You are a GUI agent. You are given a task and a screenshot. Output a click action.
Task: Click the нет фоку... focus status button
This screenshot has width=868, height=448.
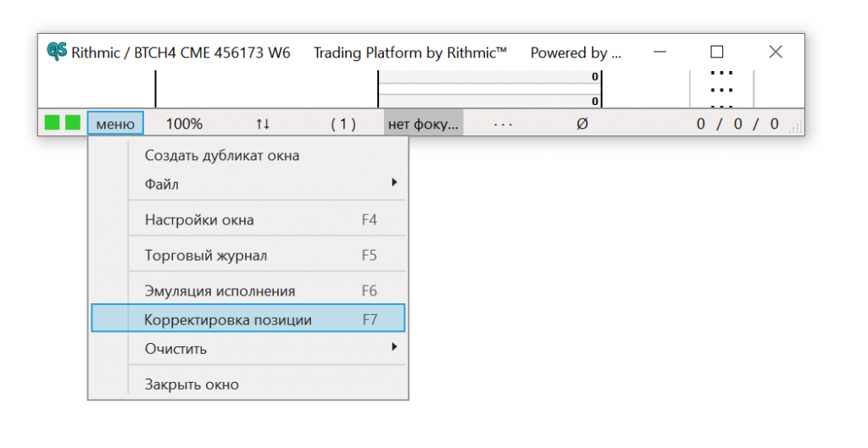click(x=424, y=124)
